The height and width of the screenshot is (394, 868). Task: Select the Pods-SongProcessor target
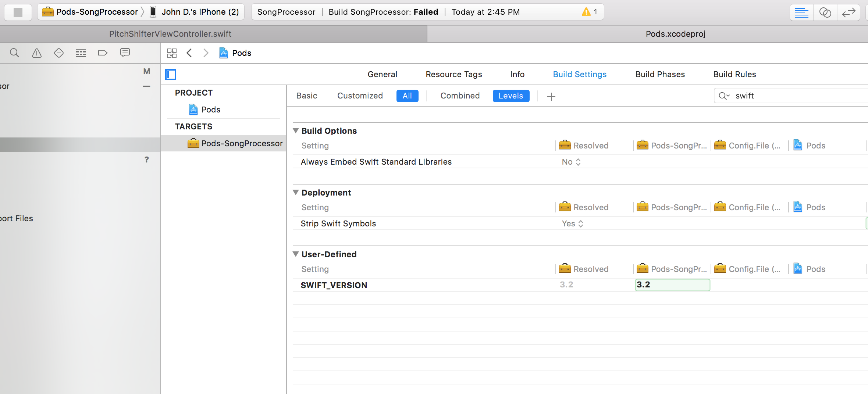(x=224, y=143)
